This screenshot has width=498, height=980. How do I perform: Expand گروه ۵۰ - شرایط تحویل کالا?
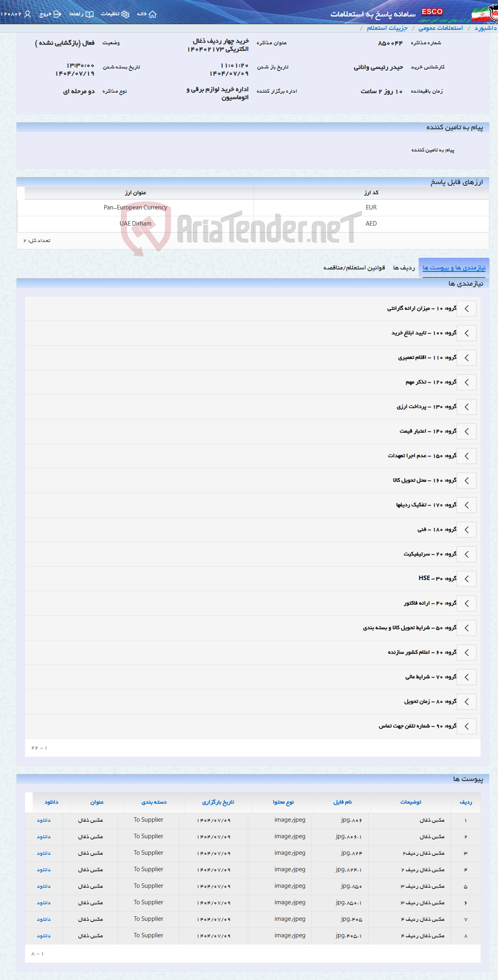pos(467,628)
